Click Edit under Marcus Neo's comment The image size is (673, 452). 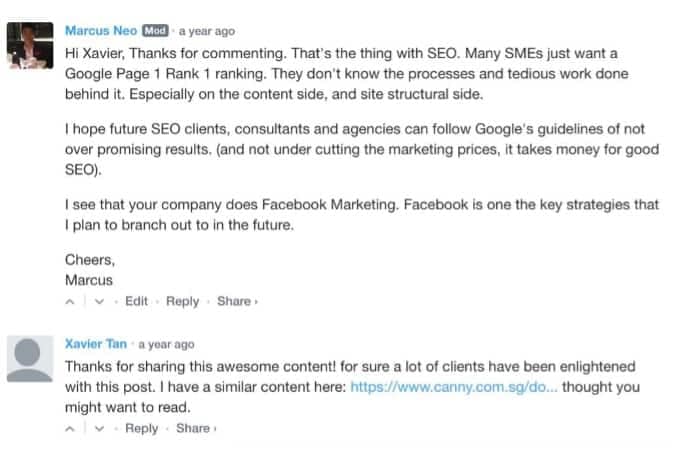click(x=136, y=301)
